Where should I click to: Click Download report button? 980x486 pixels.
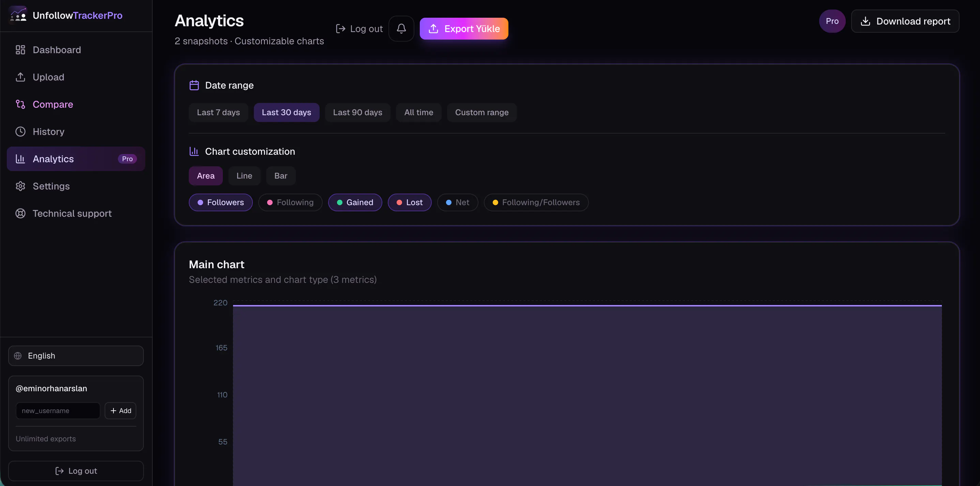click(905, 21)
